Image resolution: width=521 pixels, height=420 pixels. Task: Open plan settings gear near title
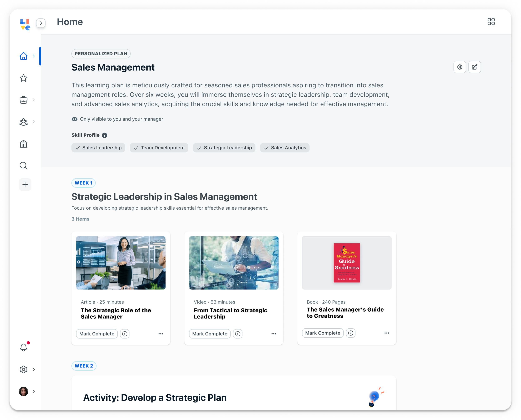click(460, 67)
